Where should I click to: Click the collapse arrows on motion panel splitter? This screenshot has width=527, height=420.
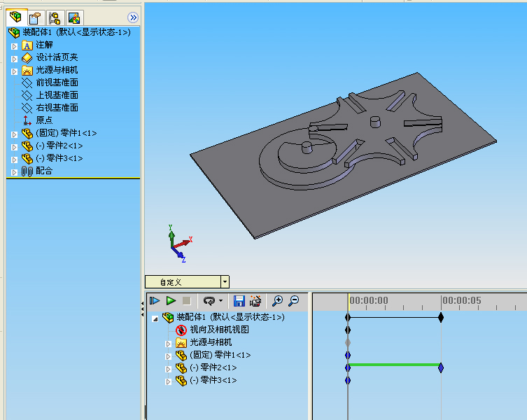coord(143,307)
